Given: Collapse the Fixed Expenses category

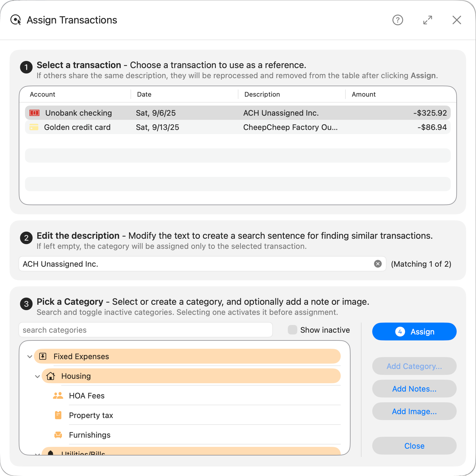Looking at the screenshot, I should (x=29, y=356).
